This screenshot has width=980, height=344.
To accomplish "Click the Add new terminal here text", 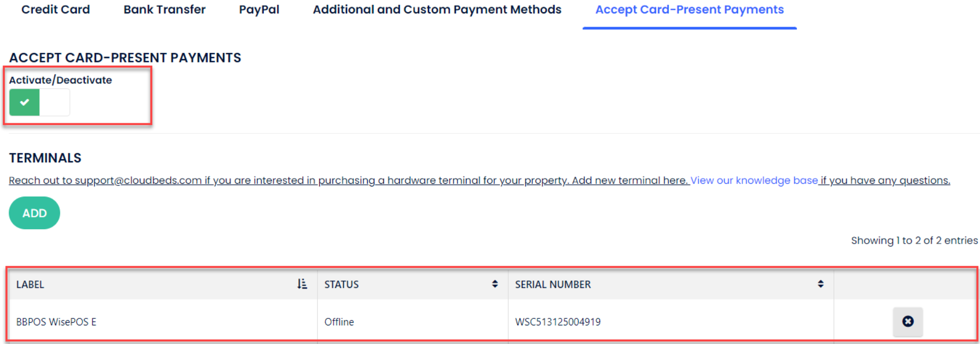I will 629,181.
